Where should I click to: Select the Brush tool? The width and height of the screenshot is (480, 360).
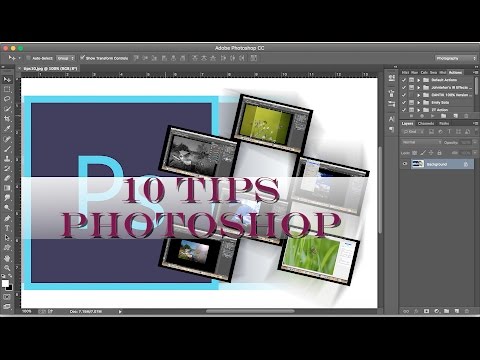coord(7,149)
